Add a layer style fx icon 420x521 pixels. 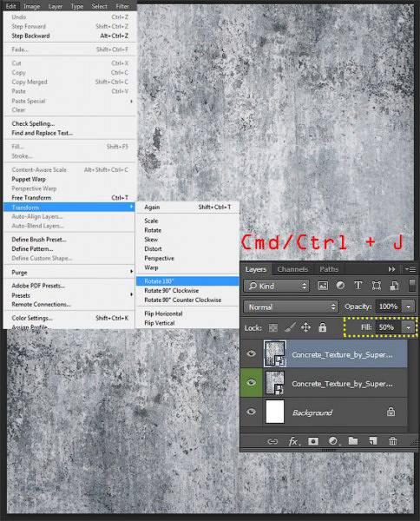click(293, 441)
